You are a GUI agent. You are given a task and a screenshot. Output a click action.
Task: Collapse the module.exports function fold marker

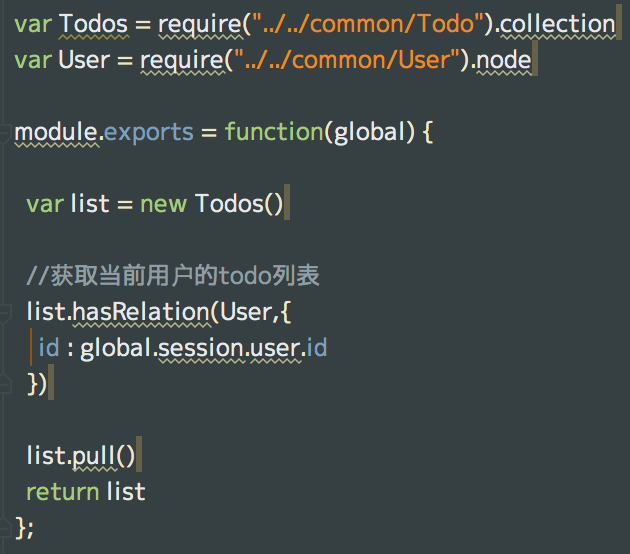click(5, 140)
